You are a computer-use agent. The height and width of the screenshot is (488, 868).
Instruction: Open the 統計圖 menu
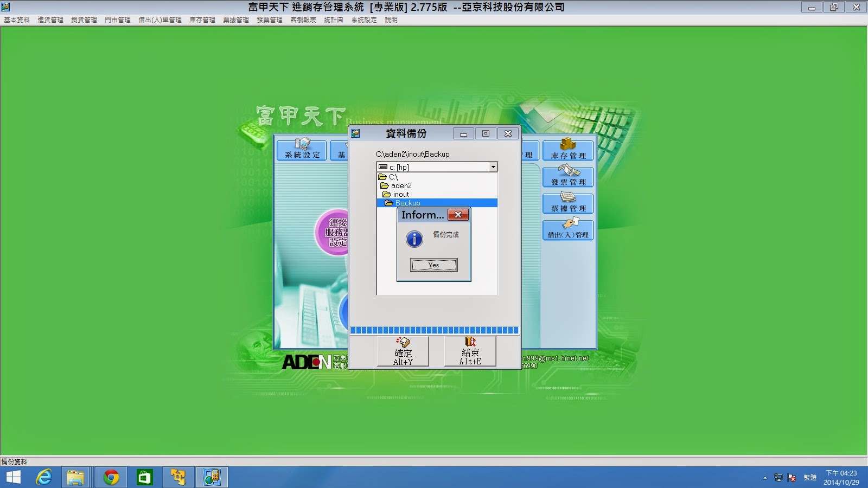coord(334,20)
